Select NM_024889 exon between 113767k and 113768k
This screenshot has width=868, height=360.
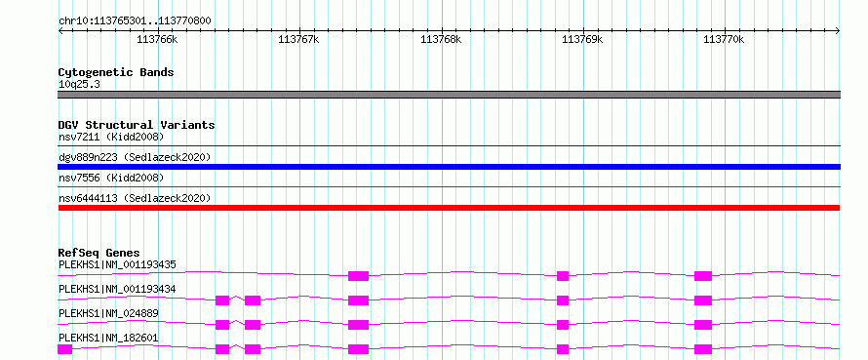pyautogui.click(x=358, y=325)
